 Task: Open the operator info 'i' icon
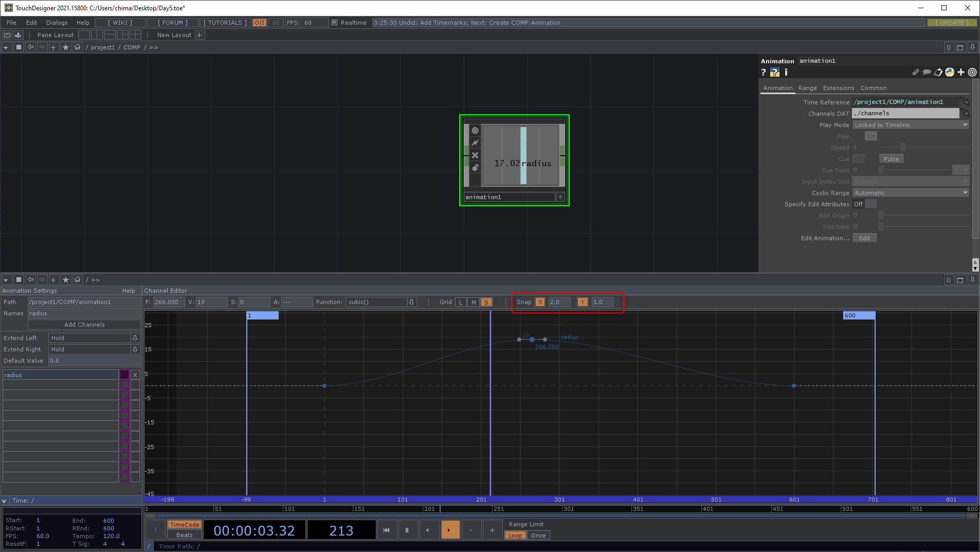click(x=786, y=73)
